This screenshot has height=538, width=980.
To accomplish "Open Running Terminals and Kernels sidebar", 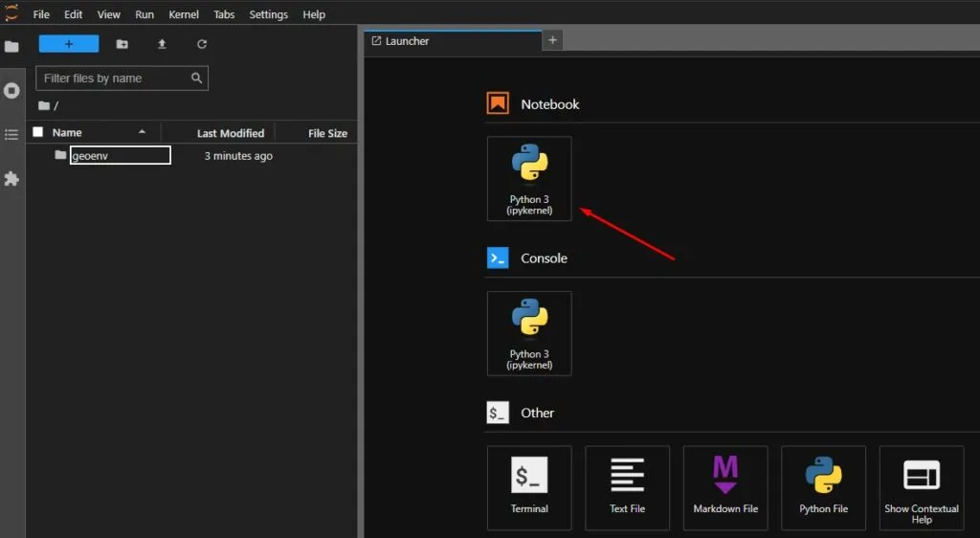I will tap(11, 91).
